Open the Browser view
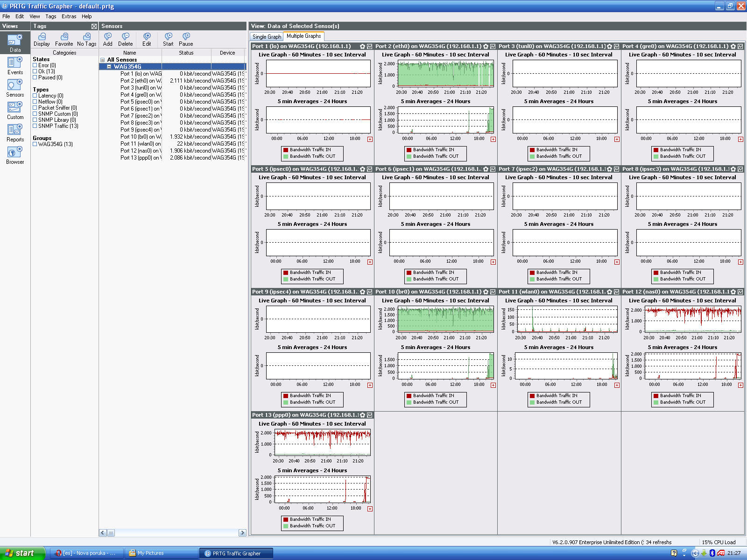Image resolution: width=747 pixels, height=560 pixels. click(x=15, y=155)
